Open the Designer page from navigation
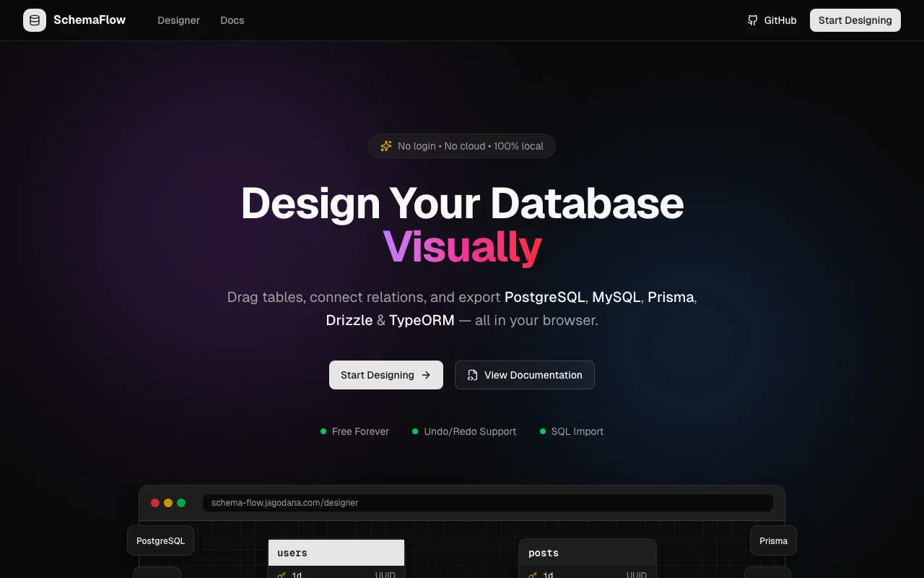924x578 pixels. click(178, 20)
